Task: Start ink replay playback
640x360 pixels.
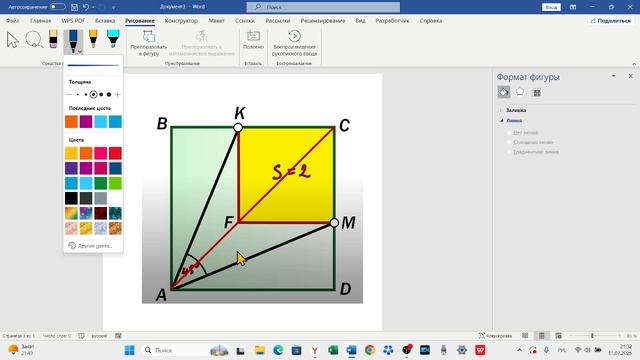Action: click(294, 43)
